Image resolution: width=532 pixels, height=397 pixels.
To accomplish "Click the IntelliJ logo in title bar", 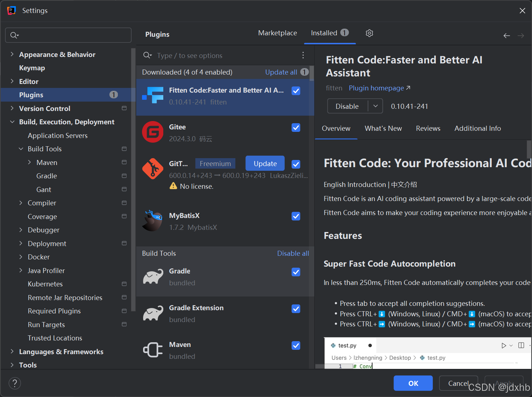I will [x=12, y=10].
